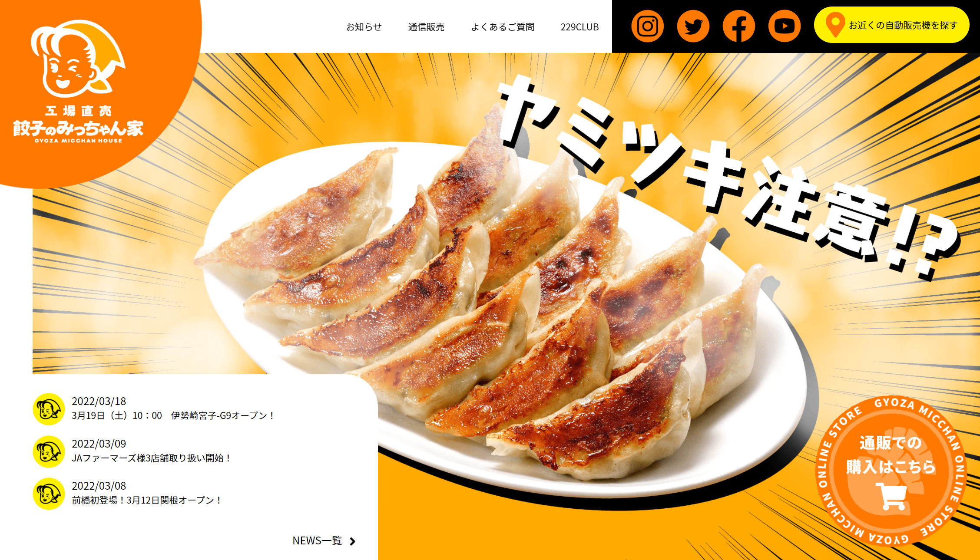Click the mascot icon beside 2022/03/08 news
Viewport: 980px width, 560px height.
coord(49,494)
